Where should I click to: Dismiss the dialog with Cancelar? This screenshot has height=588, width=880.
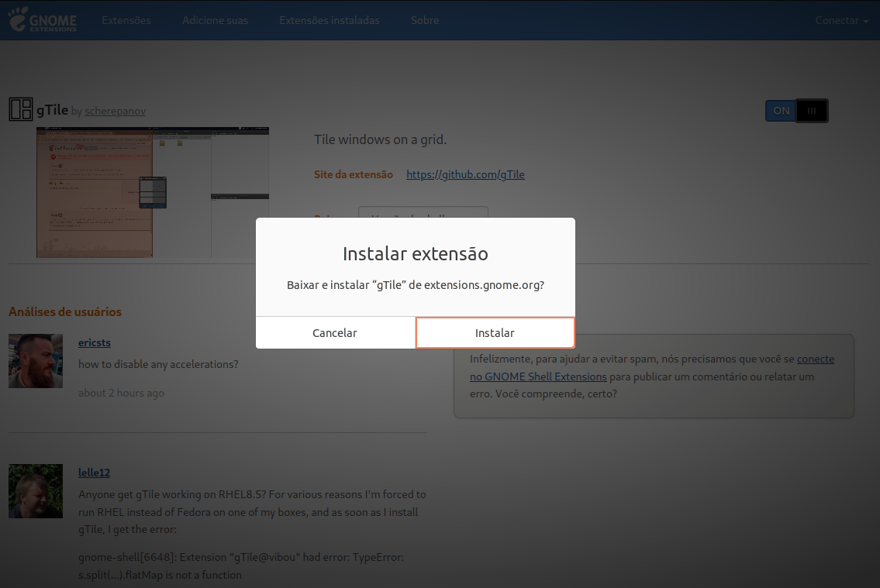pos(335,332)
